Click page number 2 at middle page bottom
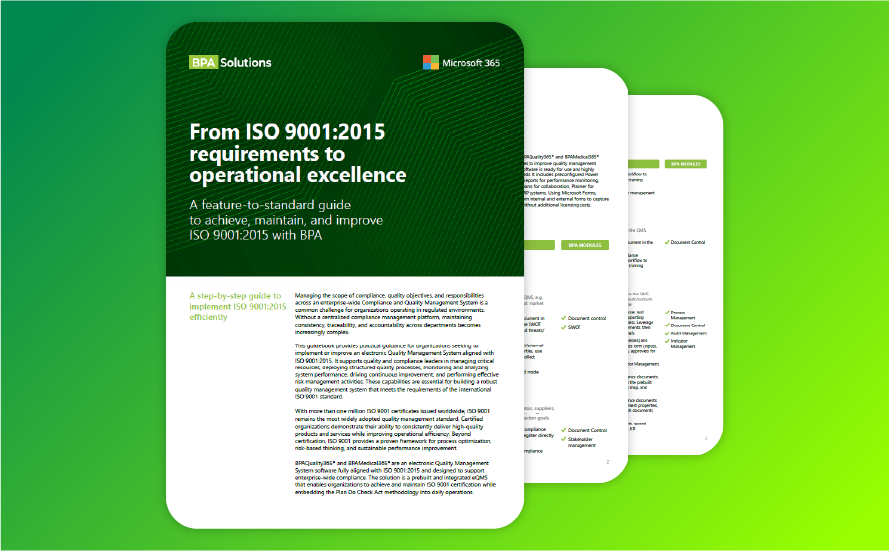Image resolution: width=889 pixels, height=551 pixels. point(608,462)
